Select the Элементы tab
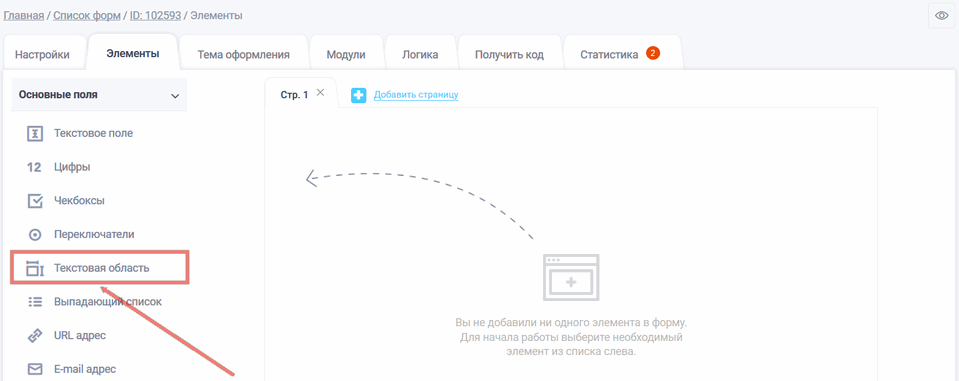The image size is (959, 381). point(133,53)
